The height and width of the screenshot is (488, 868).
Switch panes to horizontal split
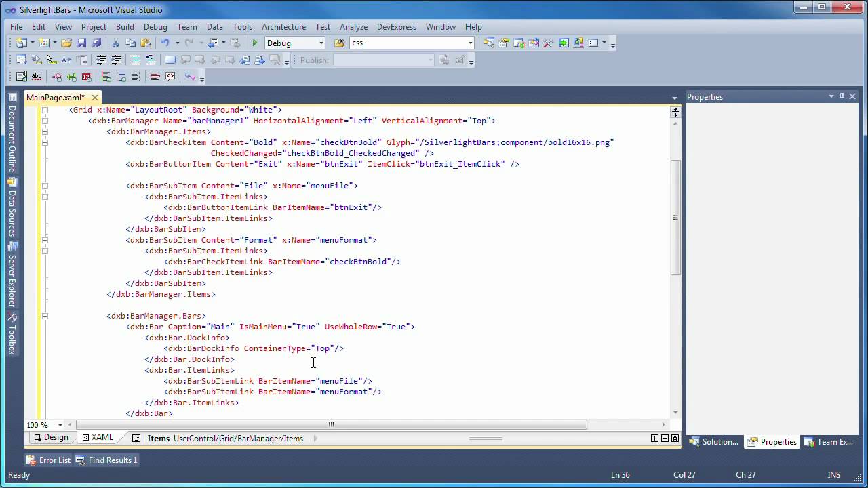click(665, 439)
